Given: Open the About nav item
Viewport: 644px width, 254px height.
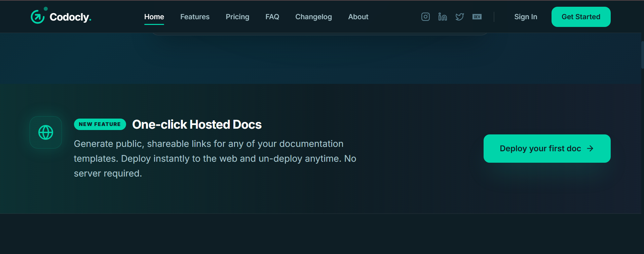Looking at the screenshot, I should click(358, 17).
